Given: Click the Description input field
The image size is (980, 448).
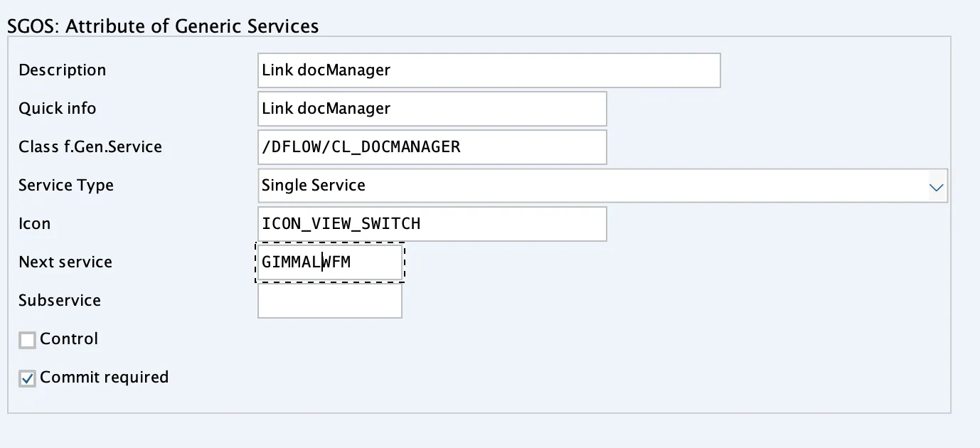Looking at the screenshot, I should pyautogui.click(x=489, y=70).
